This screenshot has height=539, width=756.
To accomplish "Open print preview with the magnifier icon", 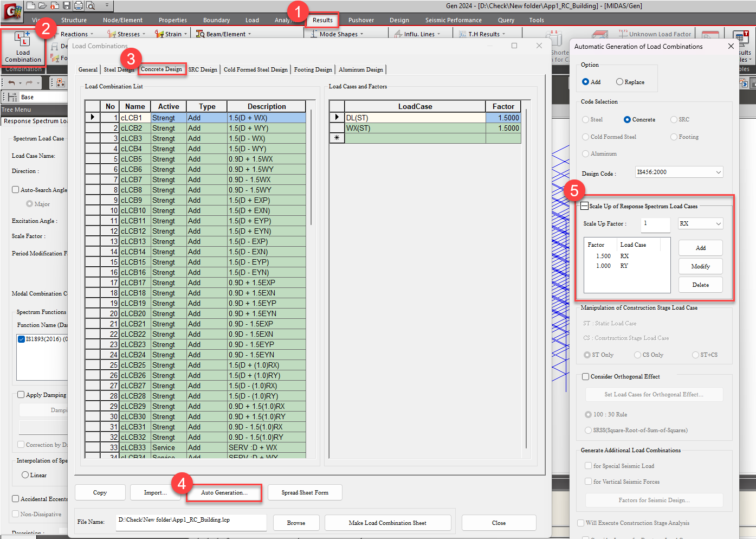I will tap(91, 5).
